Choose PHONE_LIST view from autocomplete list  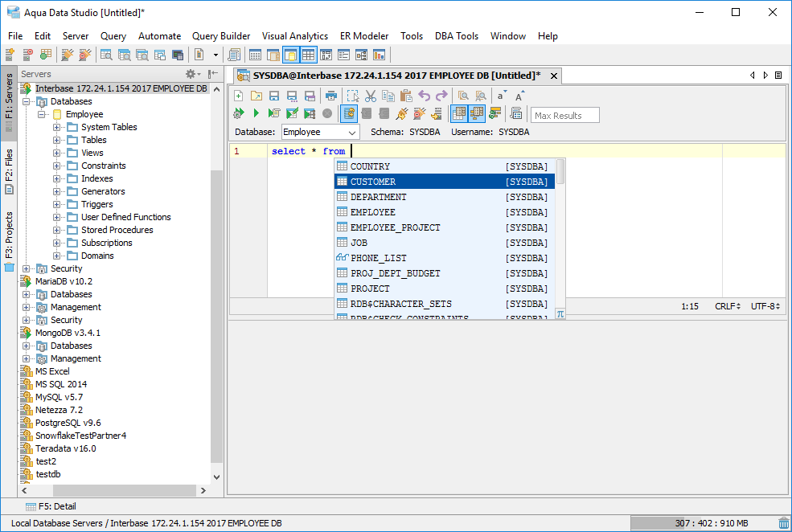(x=445, y=258)
